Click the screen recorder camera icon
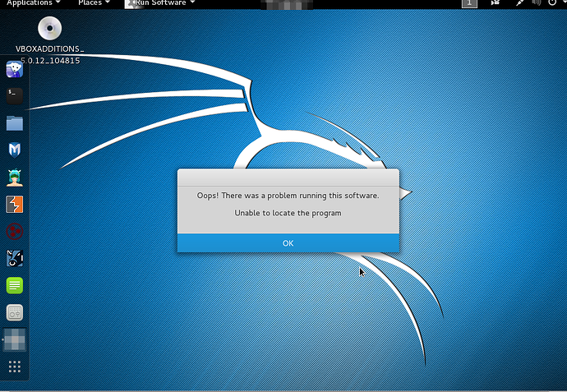The width and height of the screenshot is (567, 392). [x=495, y=3]
